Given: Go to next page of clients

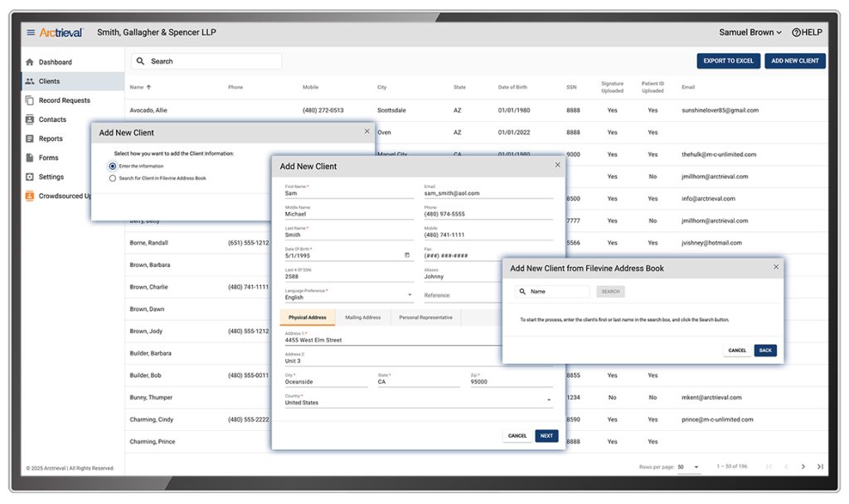Looking at the screenshot, I should pos(803,467).
